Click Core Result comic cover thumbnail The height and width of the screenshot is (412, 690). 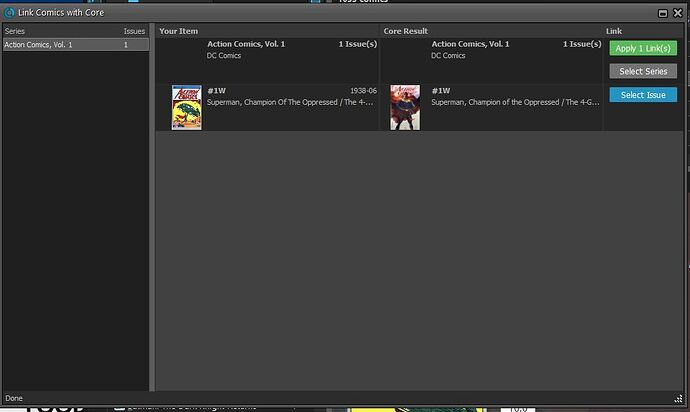coord(405,107)
